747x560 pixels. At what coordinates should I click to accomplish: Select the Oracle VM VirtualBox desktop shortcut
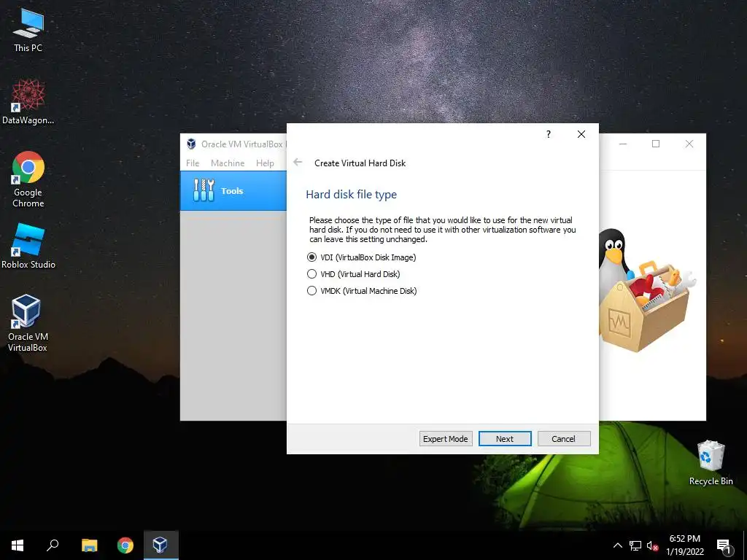click(x=28, y=323)
